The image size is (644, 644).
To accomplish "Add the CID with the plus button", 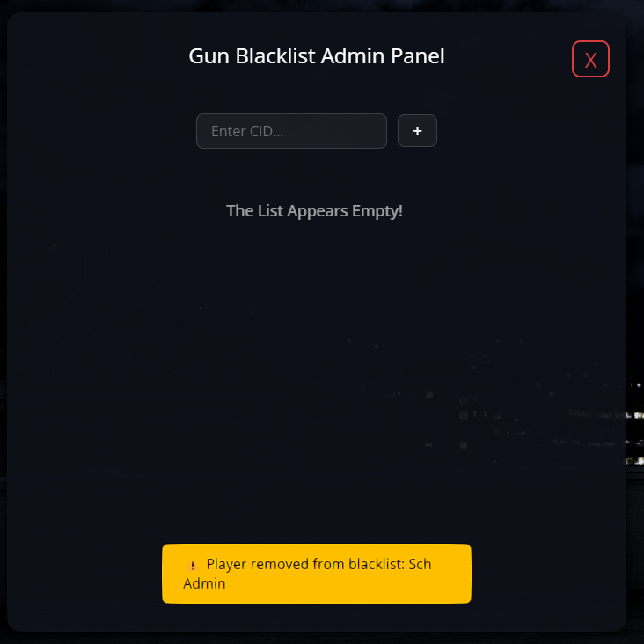I will [417, 130].
